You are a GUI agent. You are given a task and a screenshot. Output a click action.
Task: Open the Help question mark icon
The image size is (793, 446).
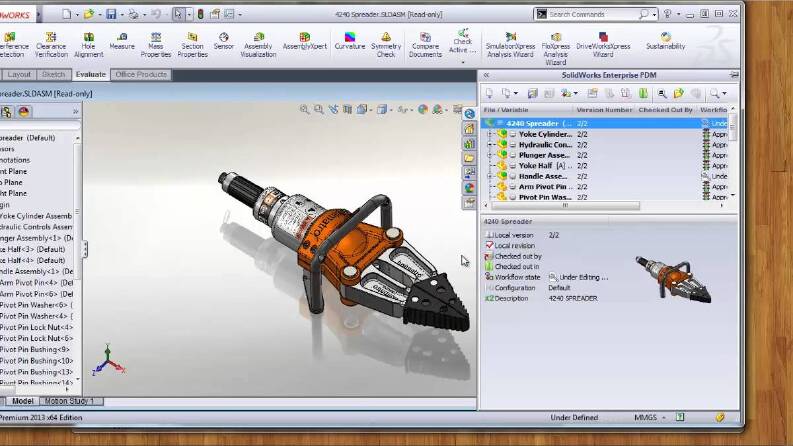pyautogui.click(x=668, y=14)
